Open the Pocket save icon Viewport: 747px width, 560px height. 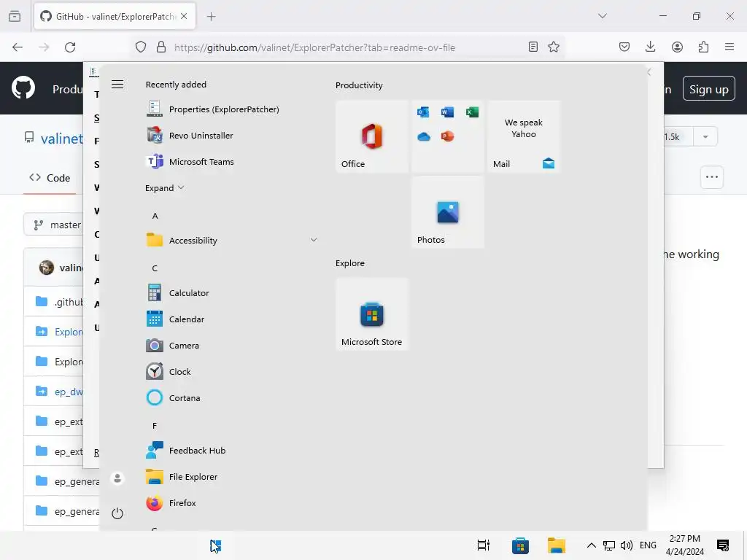(624, 47)
